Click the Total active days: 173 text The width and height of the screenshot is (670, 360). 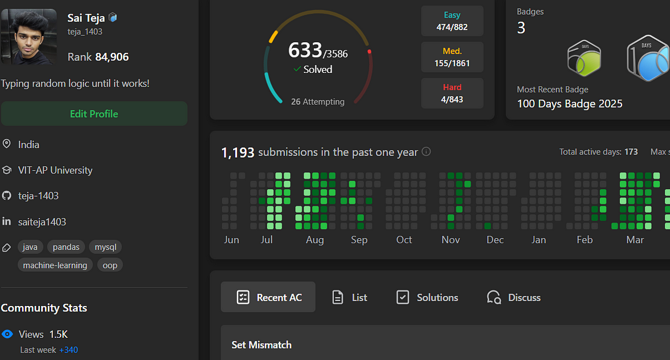(598, 152)
